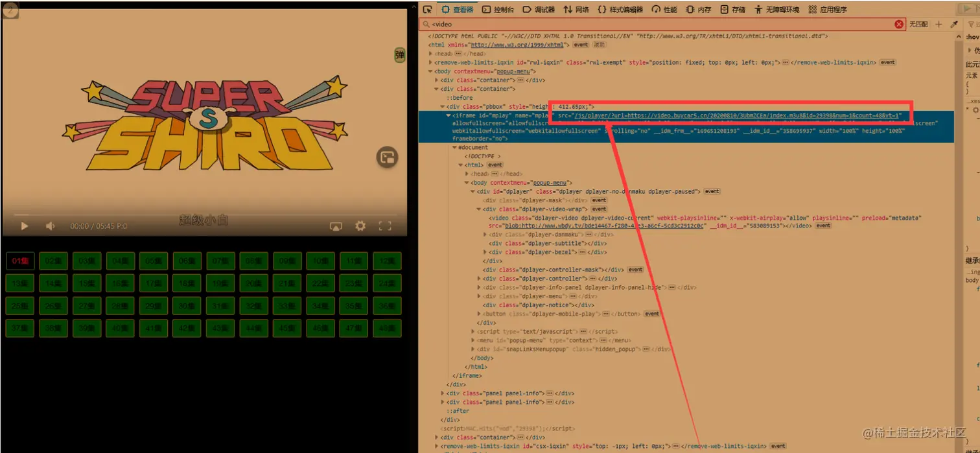
Task: Open the 应用程序 application tab
Action: coord(828,9)
